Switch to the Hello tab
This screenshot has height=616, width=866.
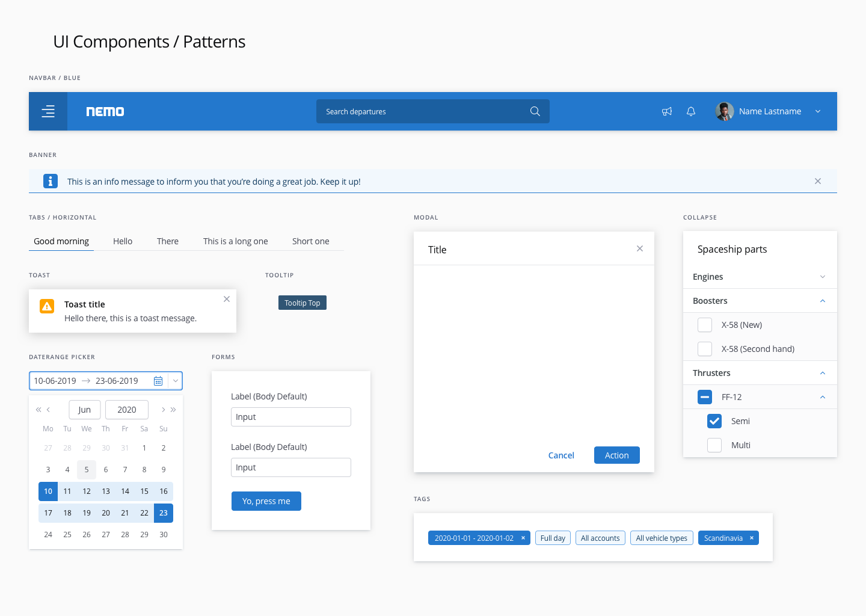click(123, 241)
